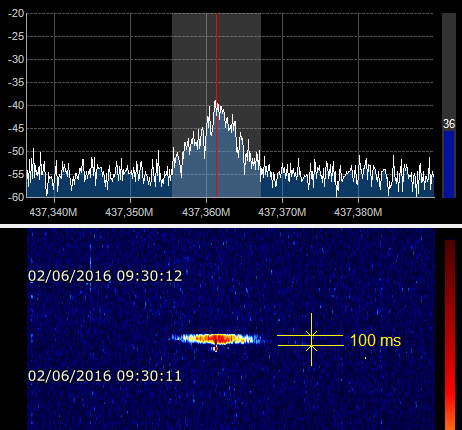Click the 437,350M frequency axis label
Viewport: 462px width, 430px height.
(x=129, y=212)
